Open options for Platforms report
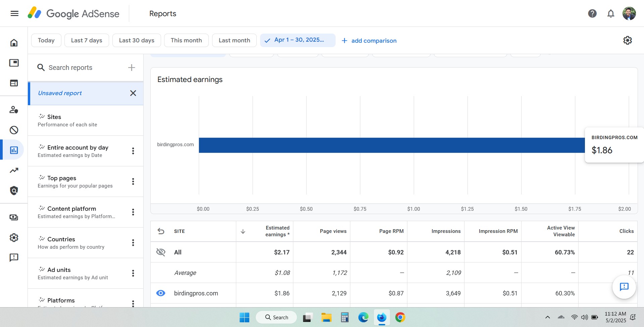The image size is (644, 327). click(x=133, y=303)
